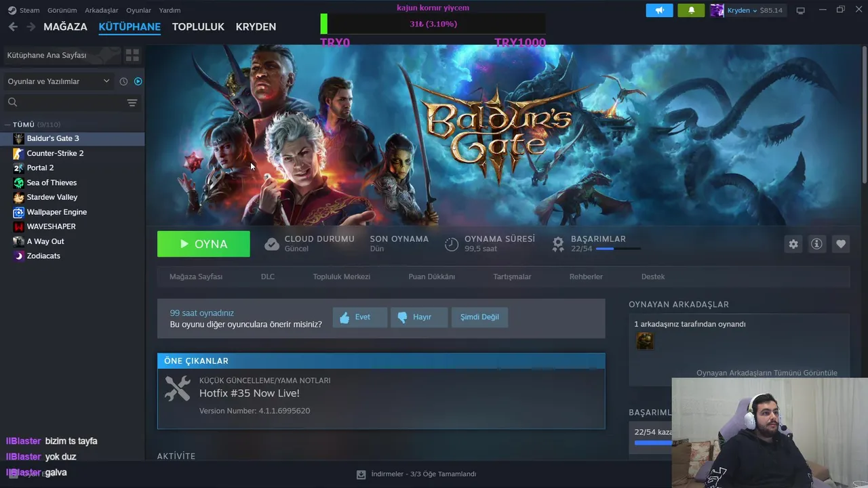Viewport: 868px width, 488px height.
Task: Select Baldur's Gate 3 game icon
Action: click(18, 138)
